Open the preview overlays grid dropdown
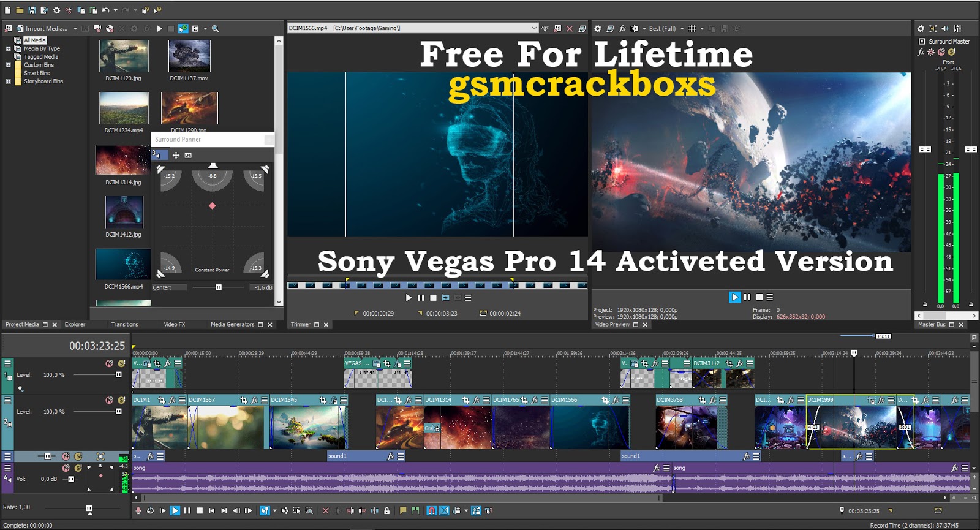980x530 pixels. [702, 28]
